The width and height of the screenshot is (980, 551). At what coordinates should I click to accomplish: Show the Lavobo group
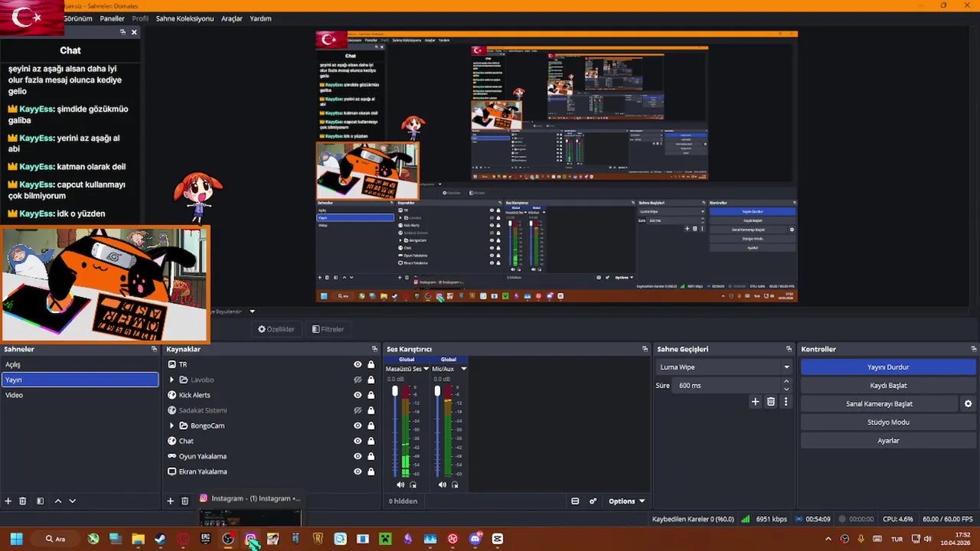(x=358, y=380)
